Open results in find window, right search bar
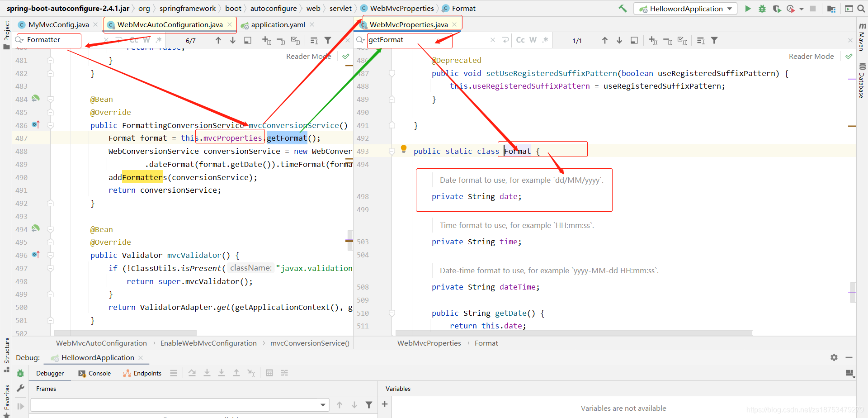 tap(634, 40)
